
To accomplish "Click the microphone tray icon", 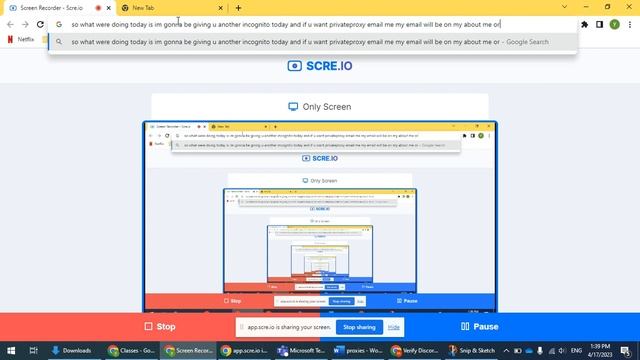I will point(540,350).
